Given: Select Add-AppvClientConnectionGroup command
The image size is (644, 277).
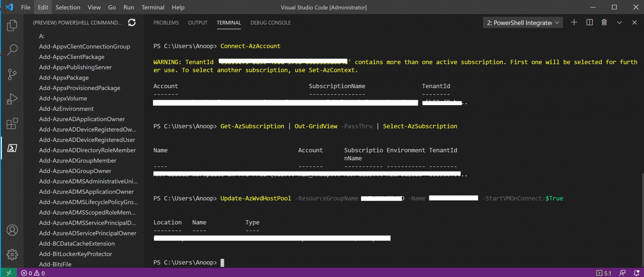Looking at the screenshot, I should click(x=84, y=47).
